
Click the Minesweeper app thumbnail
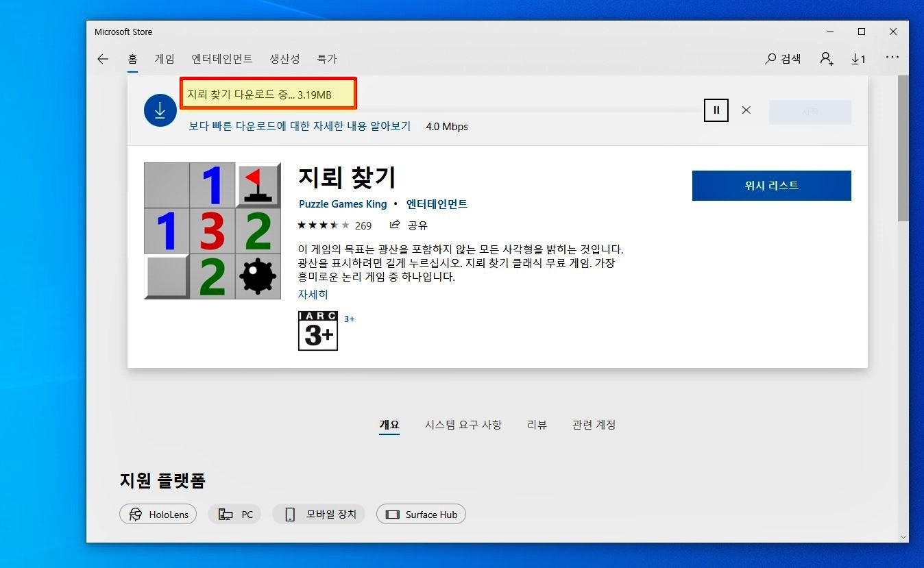[x=212, y=231]
